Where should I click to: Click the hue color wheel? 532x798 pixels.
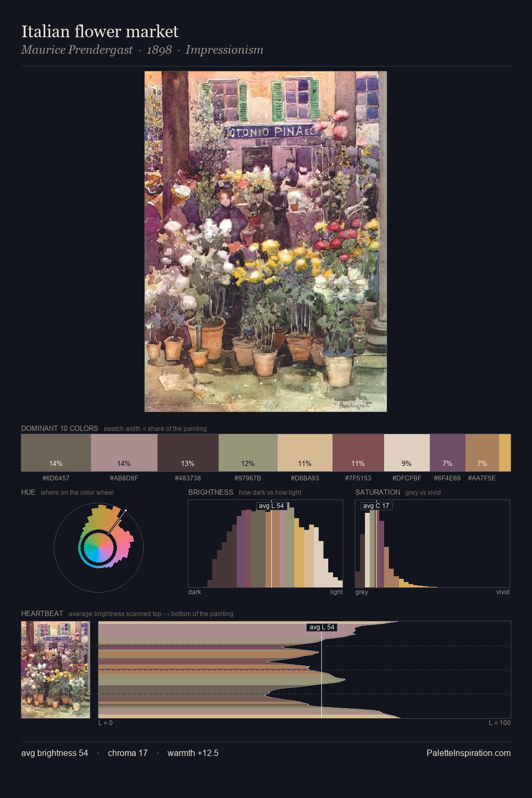pyautogui.click(x=98, y=547)
